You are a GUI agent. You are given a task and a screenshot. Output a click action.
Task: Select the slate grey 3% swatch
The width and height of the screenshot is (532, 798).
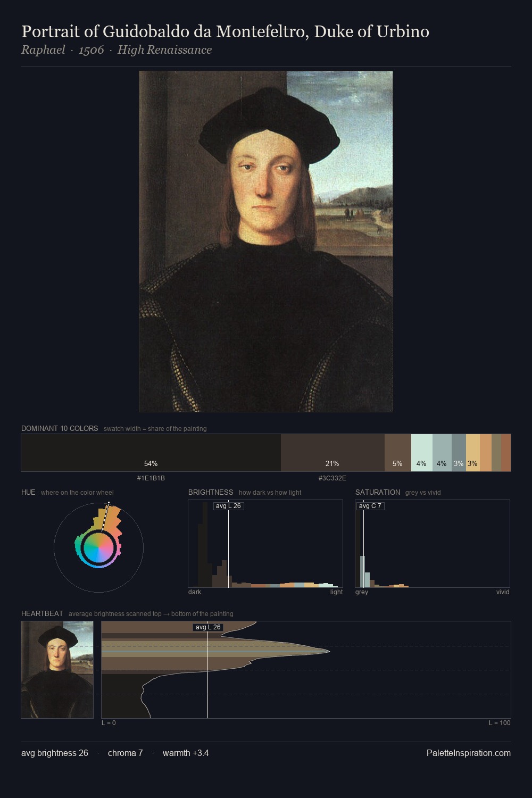pyautogui.click(x=459, y=453)
